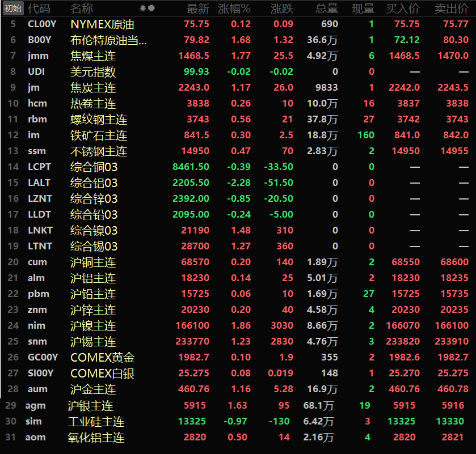Screen dimensions: 476x454
Task: Click the round dot icon in header
Action: pyautogui.click(x=151, y=8)
